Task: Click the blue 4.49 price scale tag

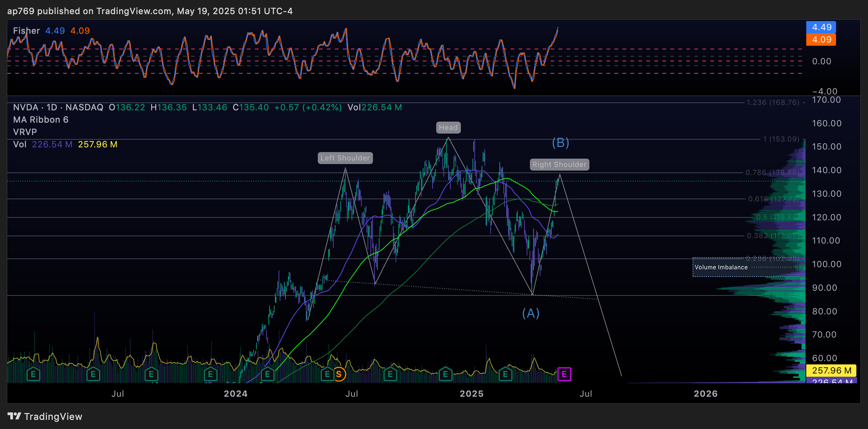Action: tap(821, 27)
